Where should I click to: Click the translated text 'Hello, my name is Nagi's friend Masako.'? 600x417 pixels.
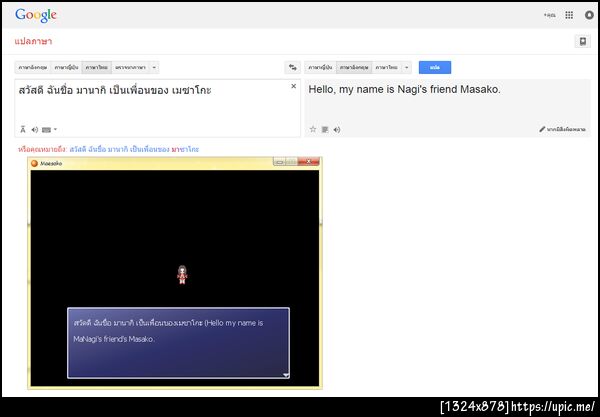pos(404,90)
